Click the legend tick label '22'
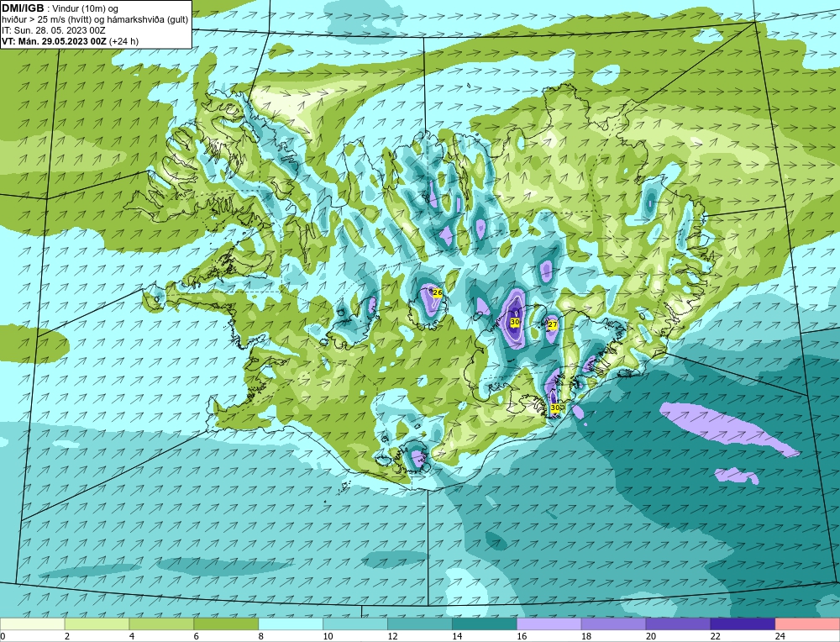The width and height of the screenshot is (840, 642). click(715, 636)
